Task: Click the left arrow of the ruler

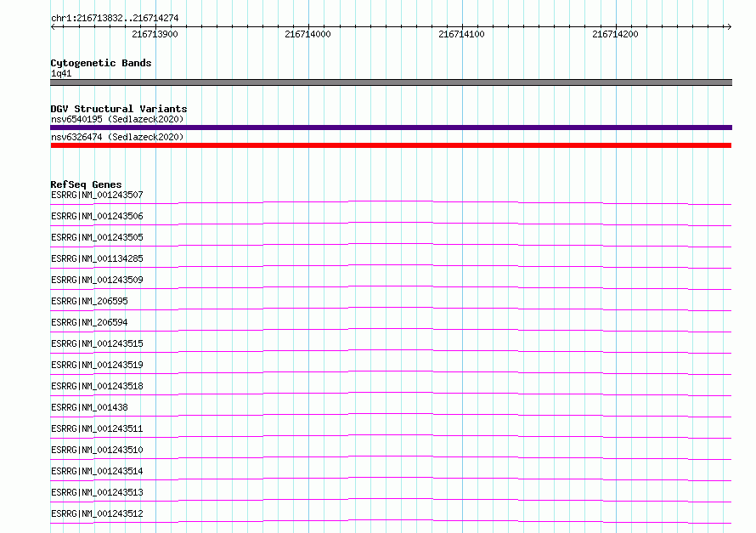Action: click(x=53, y=26)
